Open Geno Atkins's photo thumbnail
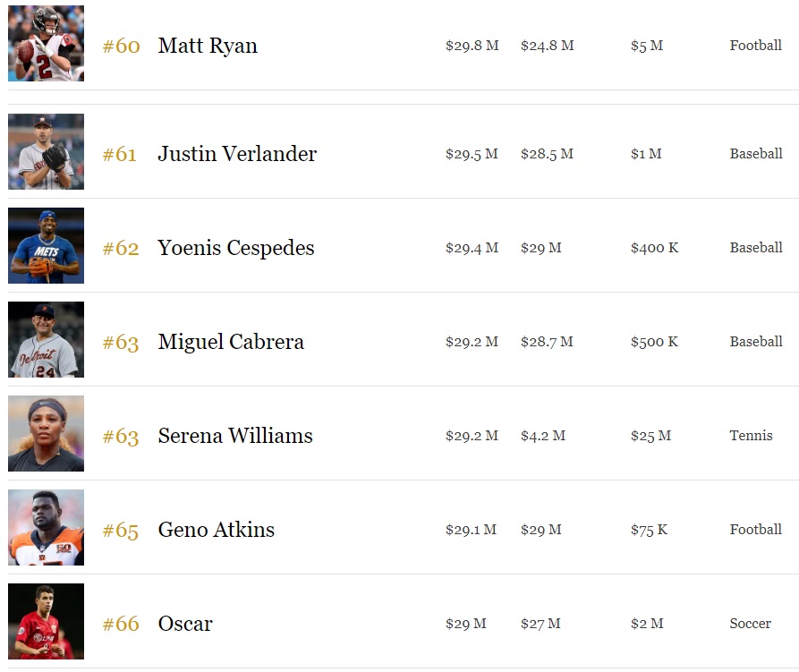The height and width of the screenshot is (672, 799). click(46, 528)
